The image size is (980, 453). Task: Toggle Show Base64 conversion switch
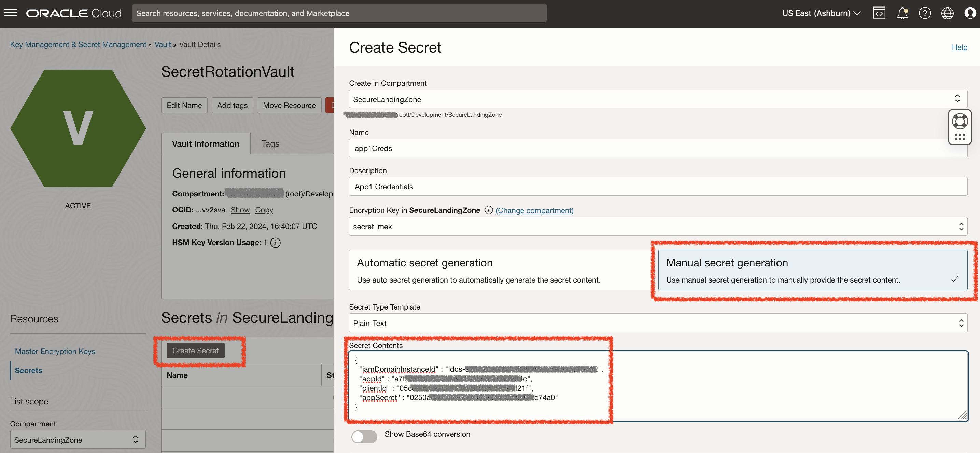(x=364, y=436)
